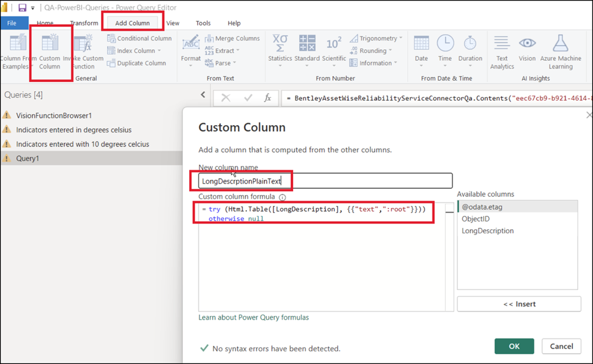Click the Save icon in title bar

pos(23,7)
